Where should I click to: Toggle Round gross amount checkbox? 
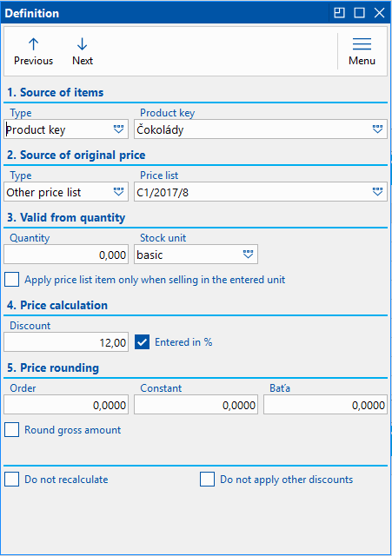[11, 430]
